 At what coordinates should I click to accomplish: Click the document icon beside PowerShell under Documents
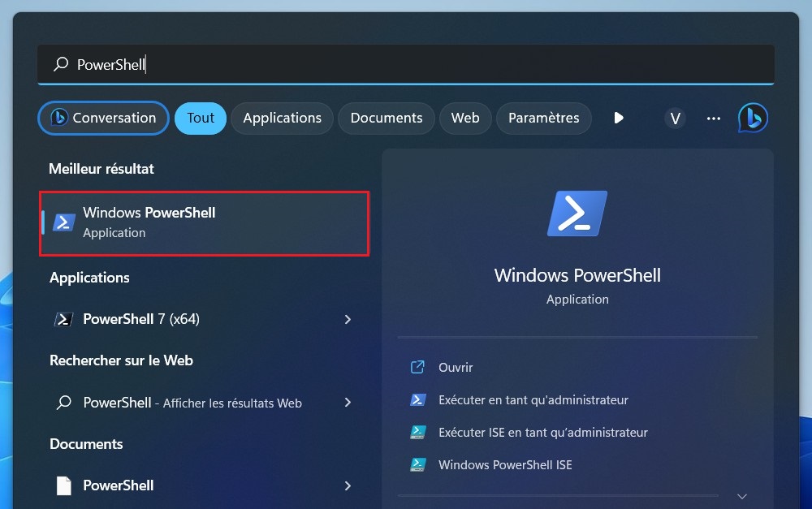coord(63,485)
